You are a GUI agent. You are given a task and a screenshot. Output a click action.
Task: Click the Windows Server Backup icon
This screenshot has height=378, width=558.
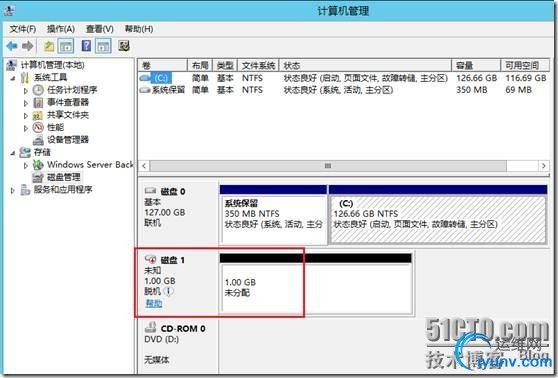[x=38, y=164]
